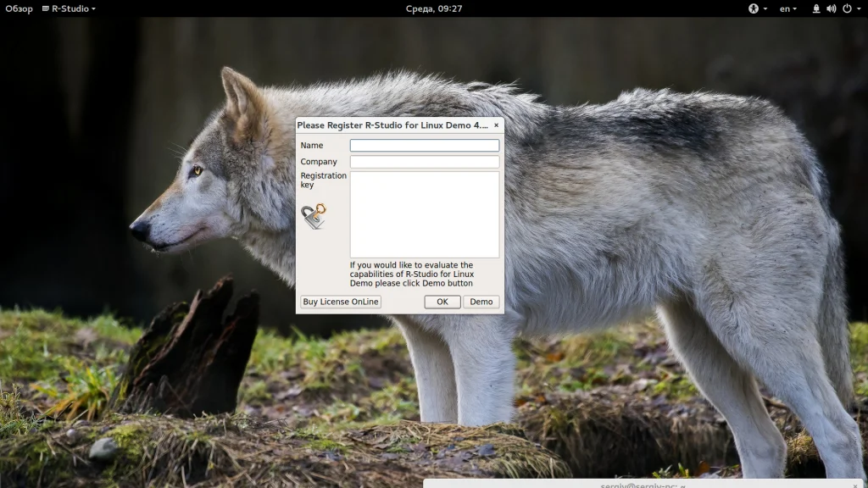Click the Name input field
The height and width of the screenshot is (488, 868).
[424, 145]
